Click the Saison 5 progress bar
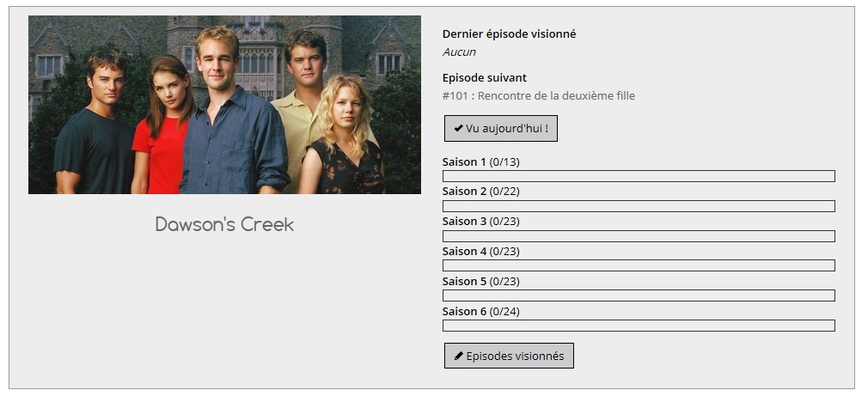 click(639, 295)
